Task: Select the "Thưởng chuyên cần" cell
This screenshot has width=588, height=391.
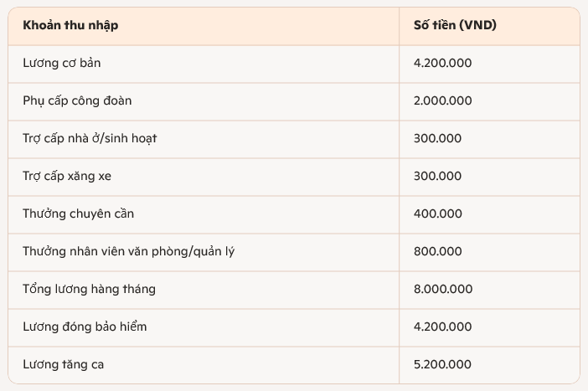Action: tap(78, 214)
